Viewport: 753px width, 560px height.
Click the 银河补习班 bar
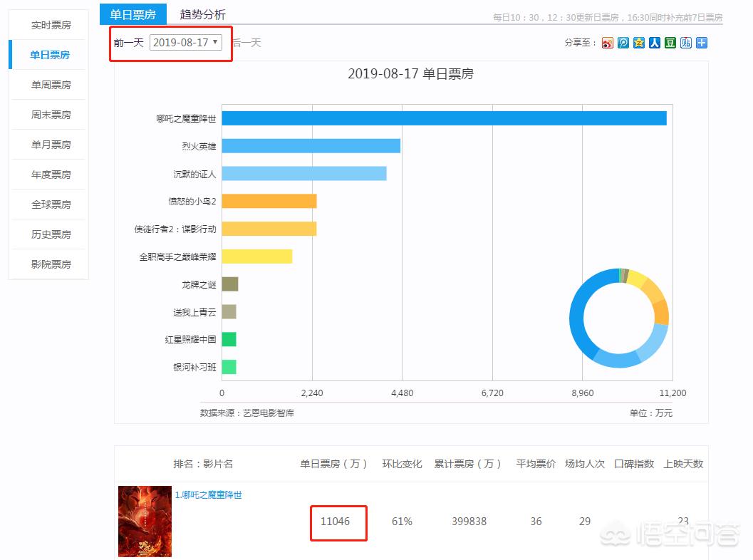[229, 367]
